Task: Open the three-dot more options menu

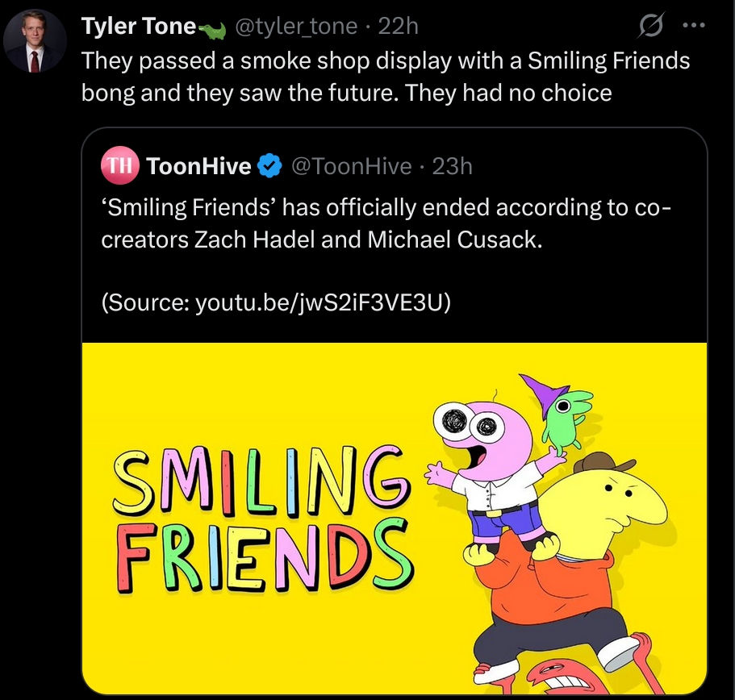Action: coord(693,26)
